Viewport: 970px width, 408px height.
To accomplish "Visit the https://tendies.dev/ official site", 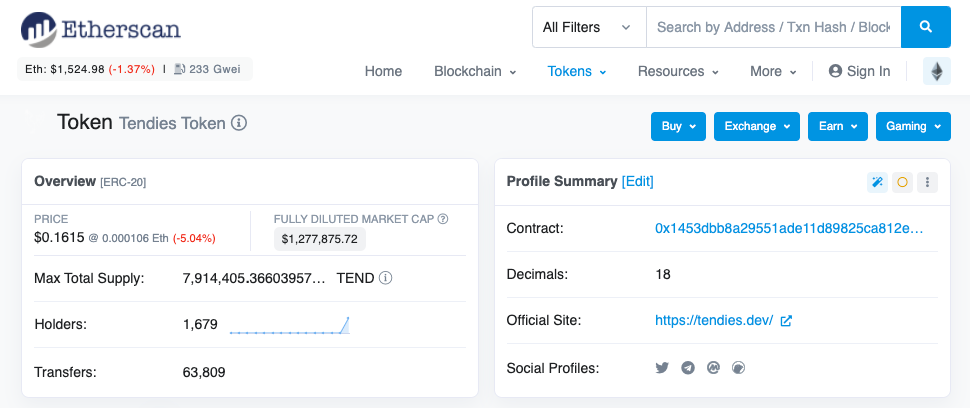I will click(x=714, y=321).
